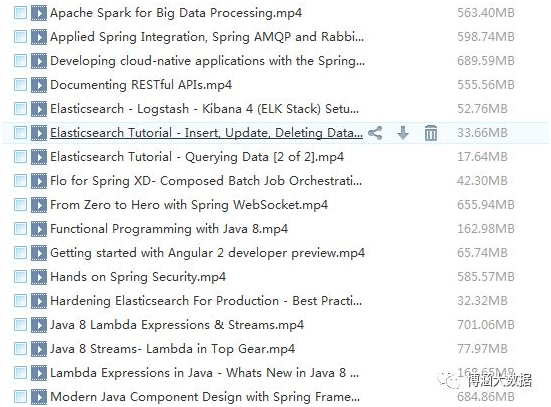
Task: Click video icon beside Documenting RESTful APIs
Action: point(39,85)
